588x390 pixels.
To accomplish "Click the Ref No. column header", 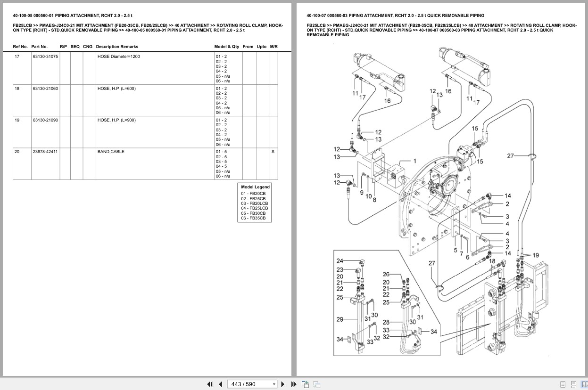I will click(20, 47).
